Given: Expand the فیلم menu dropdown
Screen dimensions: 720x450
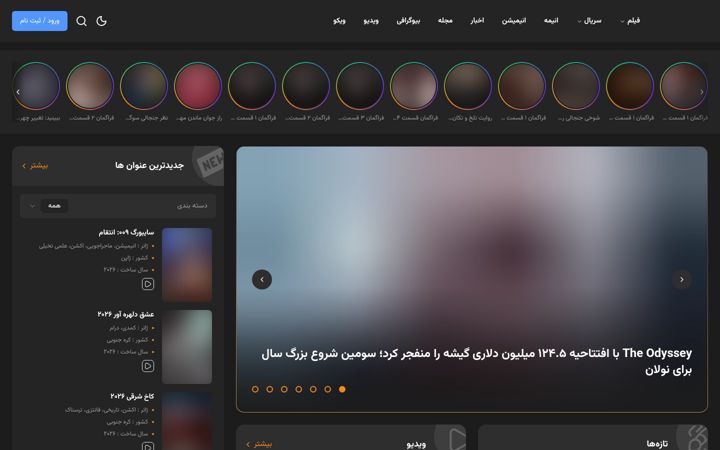Looking at the screenshot, I should (630, 21).
